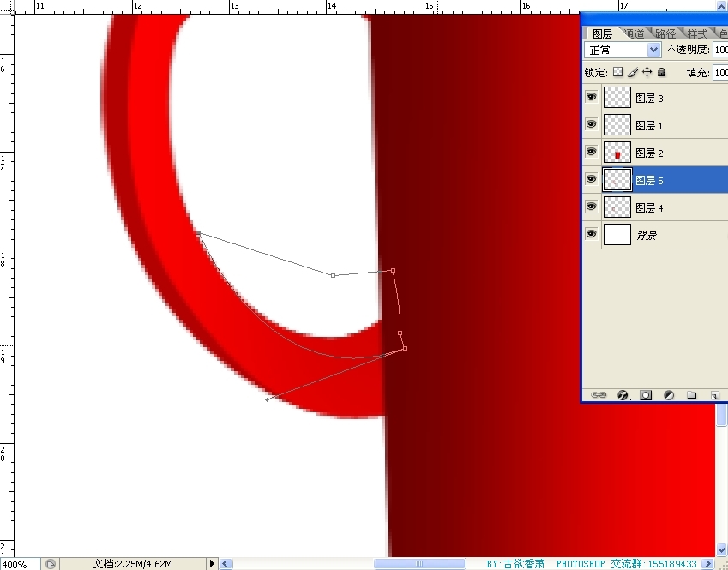This screenshot has height=570, width=728.
Task: Click the 400% zoom field
Action: tap(19, 564)
